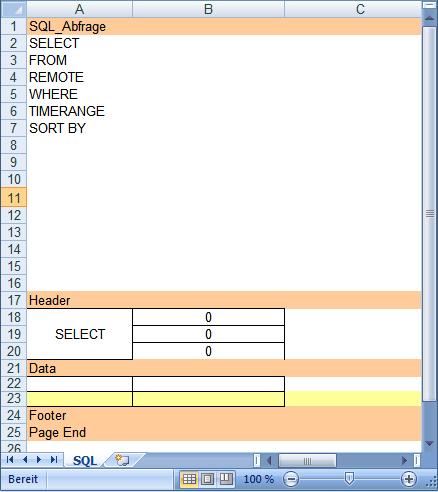Open the SQL sheet tab

pyautogui.click(x=85, y=460)
